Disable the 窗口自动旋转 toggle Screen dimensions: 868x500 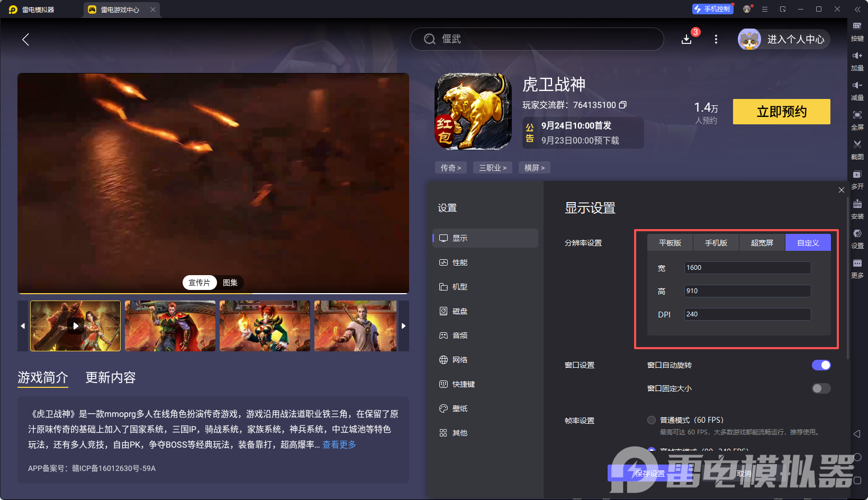coord(821,365)
